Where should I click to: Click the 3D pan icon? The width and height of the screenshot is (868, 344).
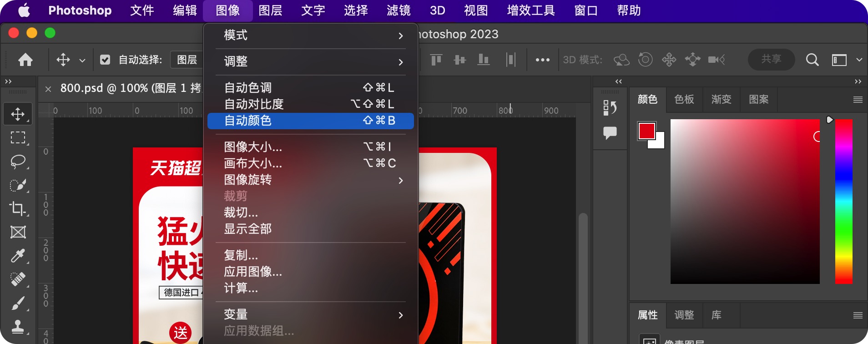pos(669,60)
